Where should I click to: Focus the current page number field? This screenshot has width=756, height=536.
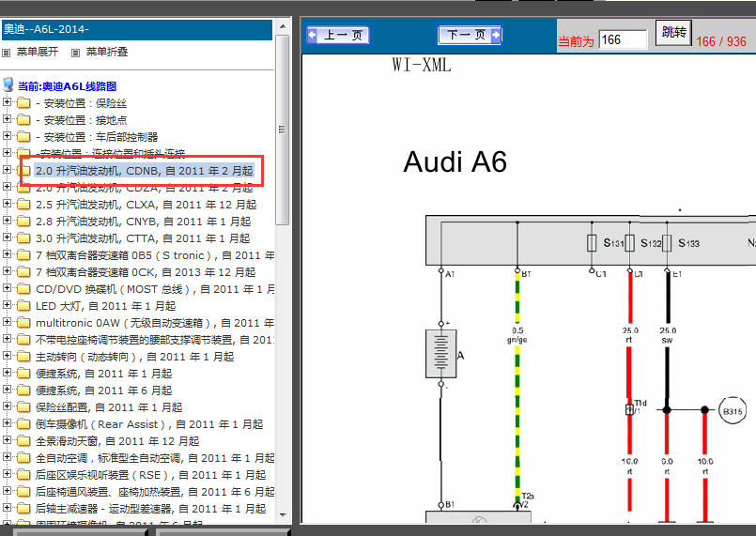(623, 39)
